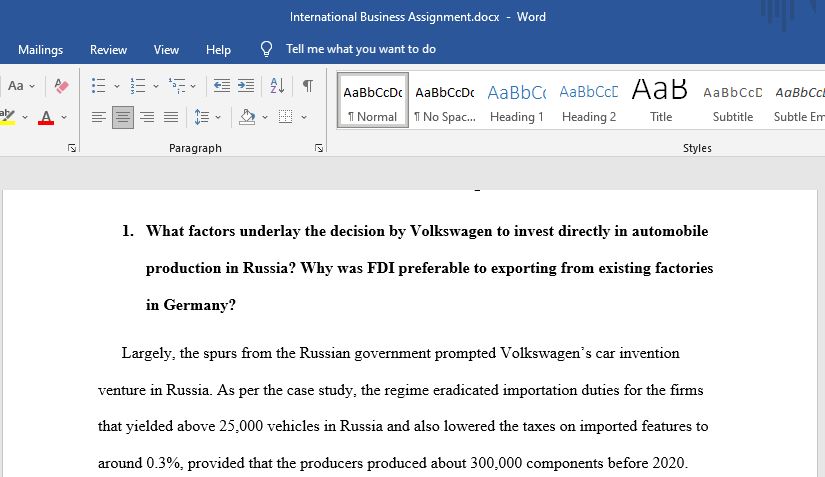Expand shading color dropdown arrow
The image size is (825, 477).
(265, 117)
